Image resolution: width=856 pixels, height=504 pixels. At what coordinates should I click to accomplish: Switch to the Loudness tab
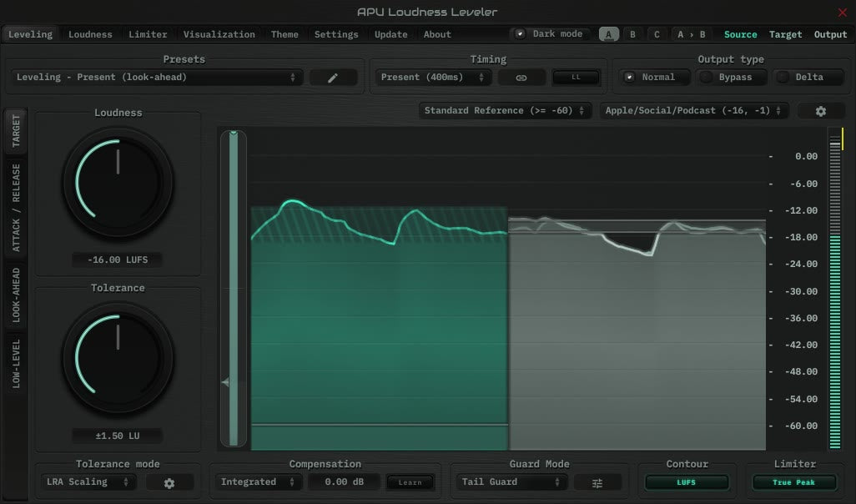click(90, 34)
